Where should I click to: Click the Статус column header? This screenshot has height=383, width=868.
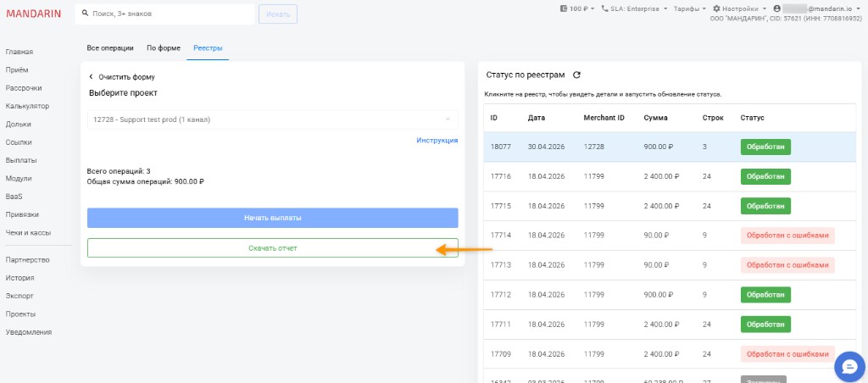753,118
